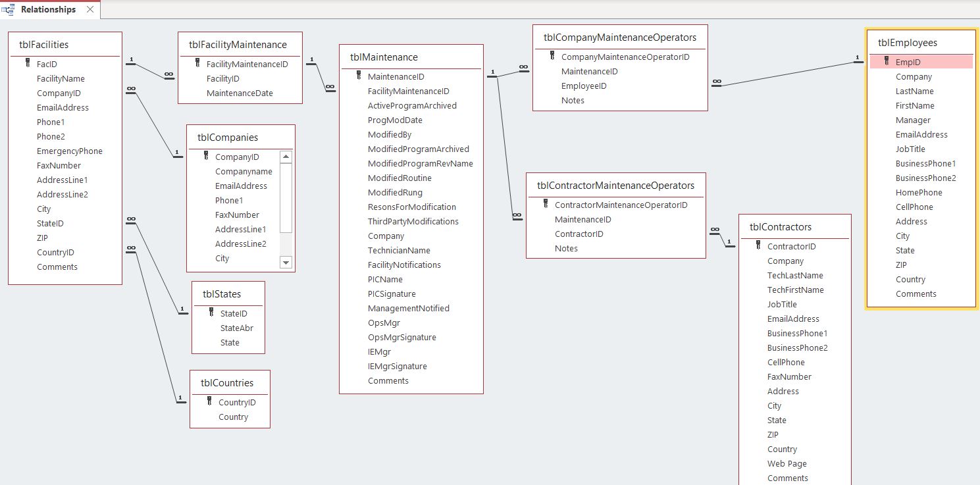Viewport: 980px width, 485px height.
Task: Select FacilityName field in tblFacilities
Action: [x=61, y=78]
